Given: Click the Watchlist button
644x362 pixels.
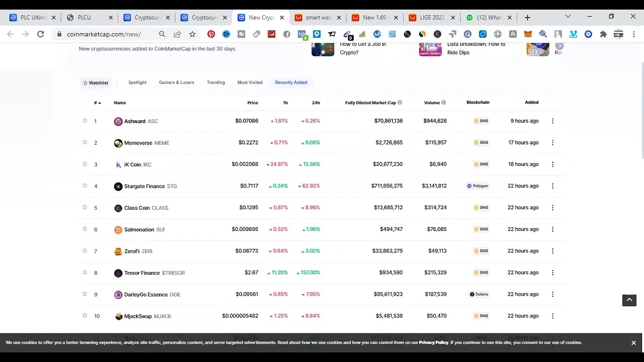Looking at the screenshot, I should tap(96, 82).
